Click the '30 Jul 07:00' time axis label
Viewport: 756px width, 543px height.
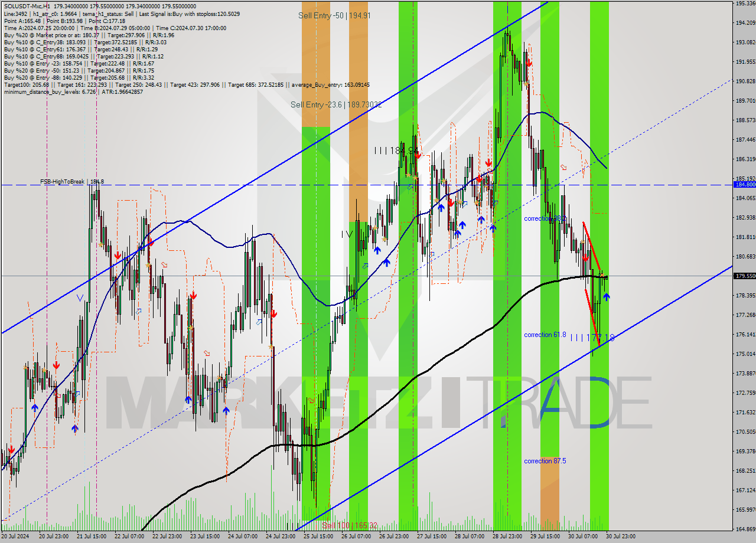tap(583, 537)
